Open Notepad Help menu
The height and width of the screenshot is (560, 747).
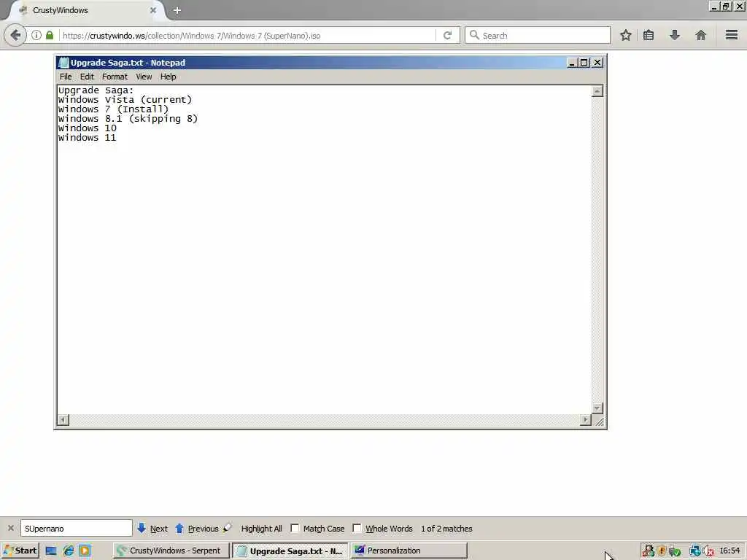click(169, 77)
